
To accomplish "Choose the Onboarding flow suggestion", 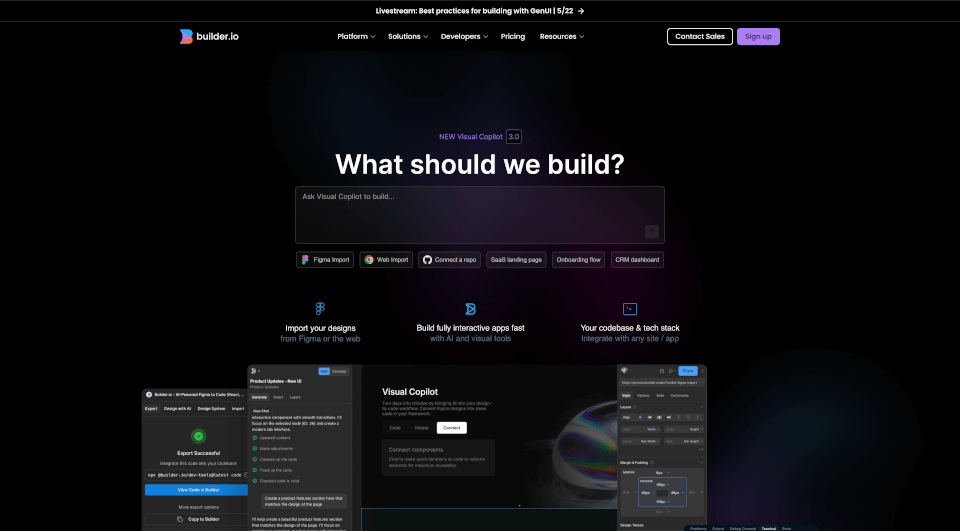I will [x=579, y=260].
